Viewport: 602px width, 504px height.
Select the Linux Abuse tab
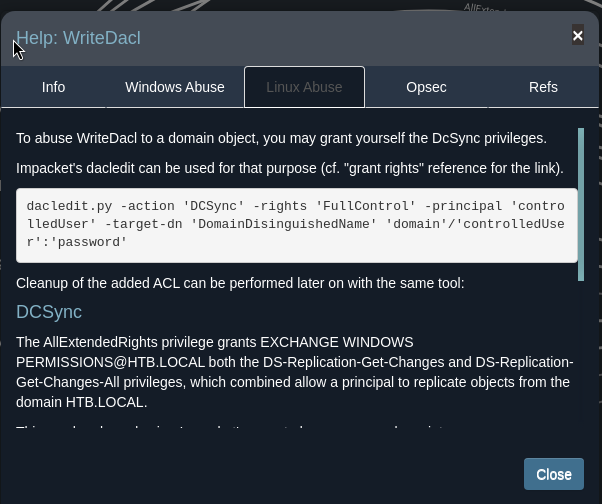tap(304, 87)
